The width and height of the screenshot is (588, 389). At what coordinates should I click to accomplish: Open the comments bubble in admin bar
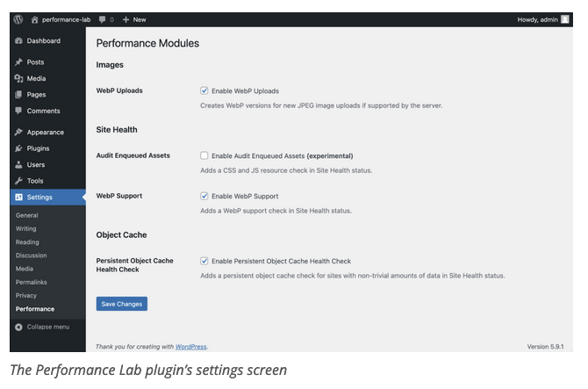pyautogui.click(x=102, y=19)
